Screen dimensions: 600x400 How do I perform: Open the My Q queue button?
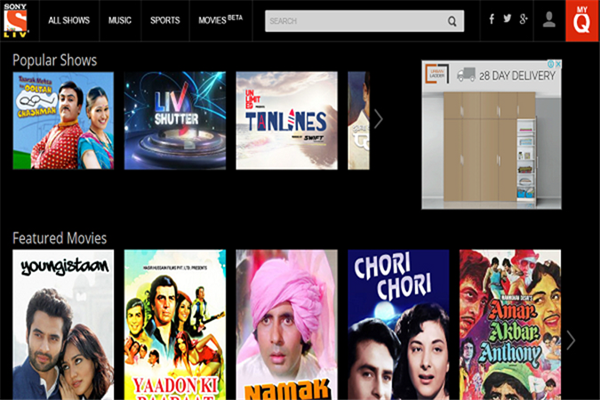[x=582, y=20]
